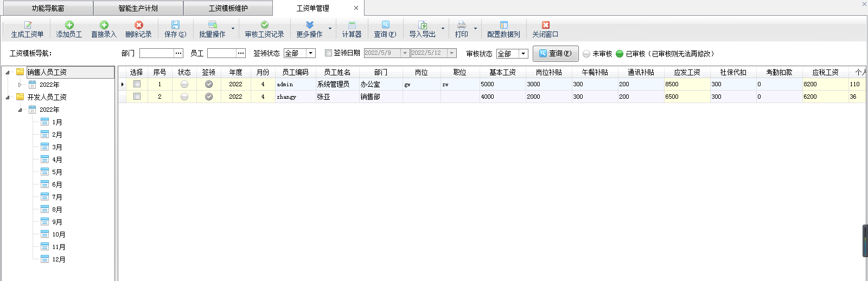Click the 关闭窗口 toolbar icon
This screenshot has height=281, width=868.
(x=545, y=25)
